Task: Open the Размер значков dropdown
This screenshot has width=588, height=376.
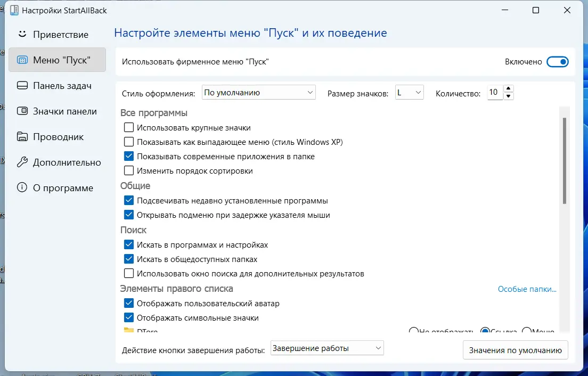Action: pos(409,92)
